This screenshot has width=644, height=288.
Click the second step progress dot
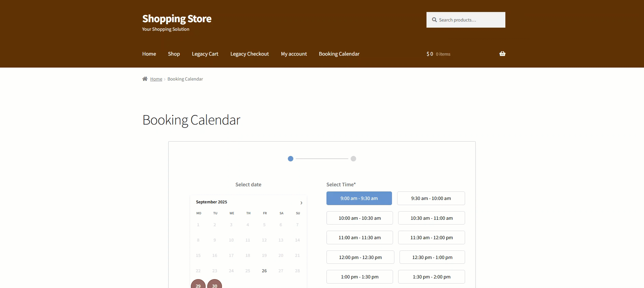coord(353,159)
